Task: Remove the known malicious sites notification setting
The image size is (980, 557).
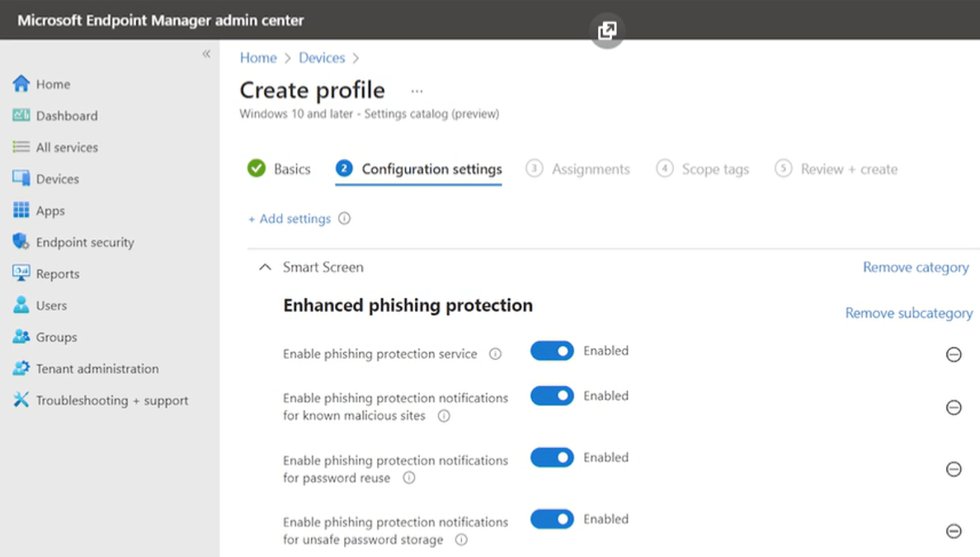Action: tap(954, 408)
